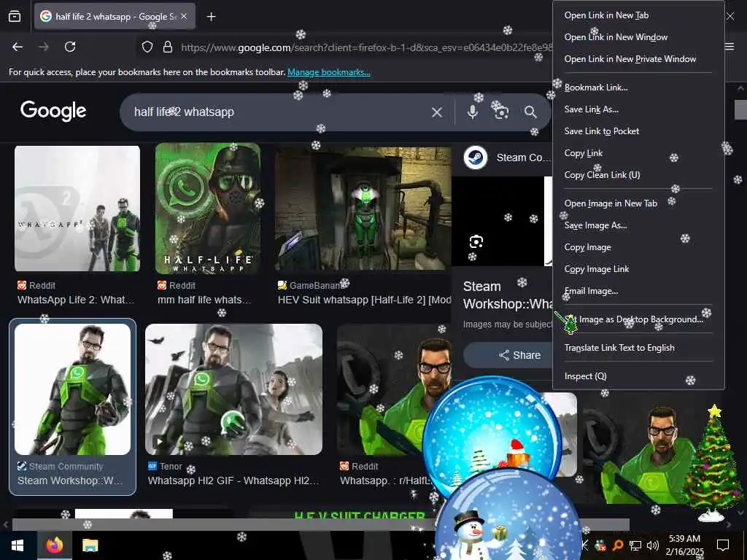This screenshot has width=747, height=560.
Task: Open Firefox hamburger application menu
Action: tap(729, 47)
